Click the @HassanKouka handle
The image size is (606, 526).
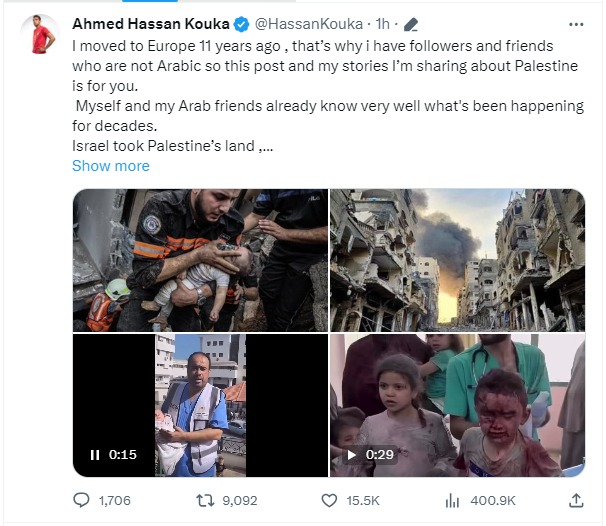click(305, 24)
